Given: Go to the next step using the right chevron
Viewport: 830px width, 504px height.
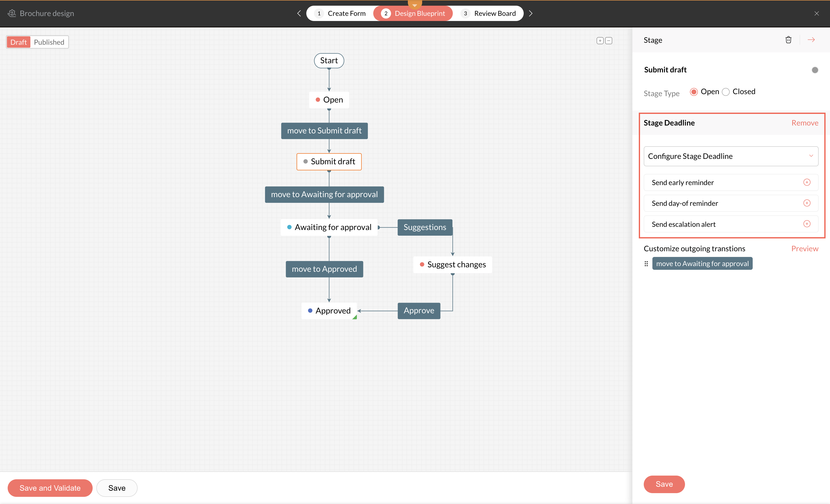Looking at the screenshot, I should click(x=531, y=14).
